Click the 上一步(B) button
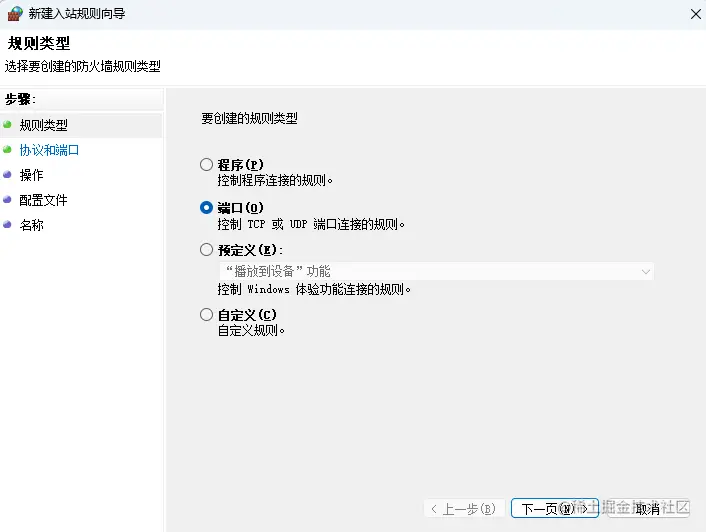This screenshot has width=706, height=532. click(463, 509)
